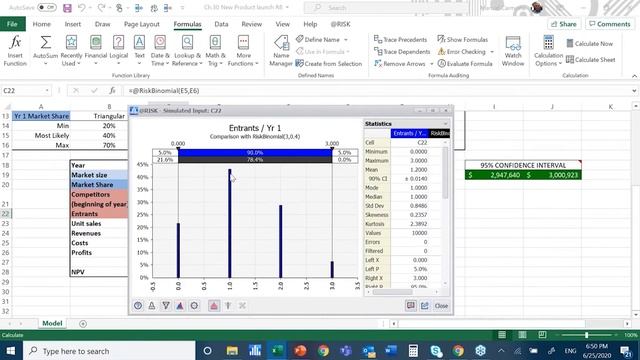Open the Statistics panel dropdown
Viewport: 640px width, 360px height.
[445, 124]
